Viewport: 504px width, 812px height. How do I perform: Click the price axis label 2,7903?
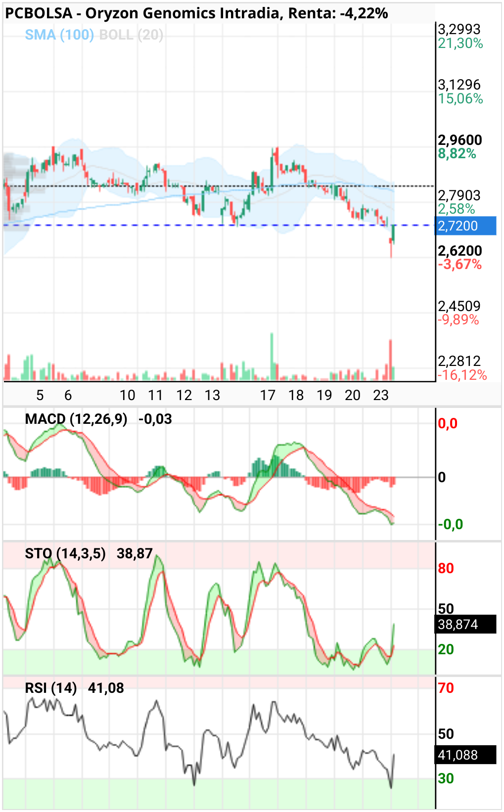(459, 195)
